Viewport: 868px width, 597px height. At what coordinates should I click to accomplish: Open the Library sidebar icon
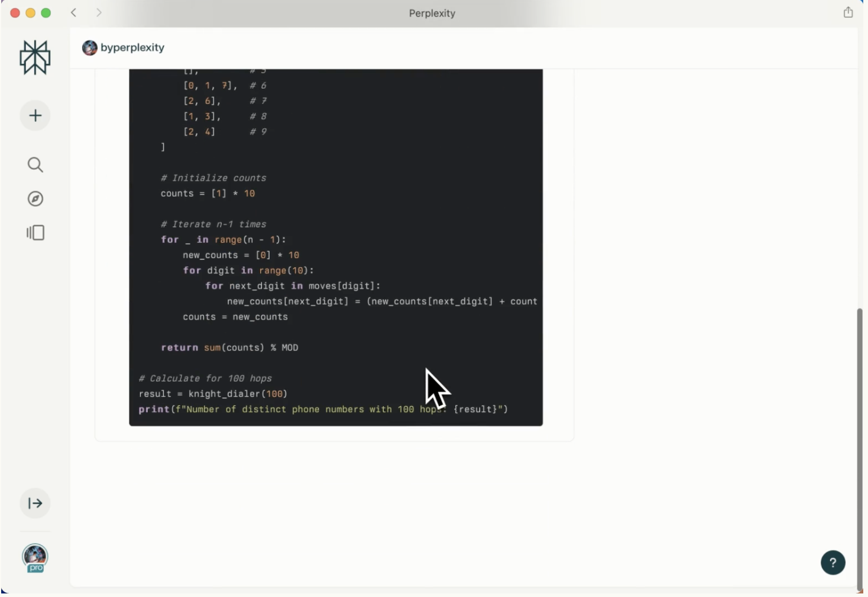coord(35,233)
